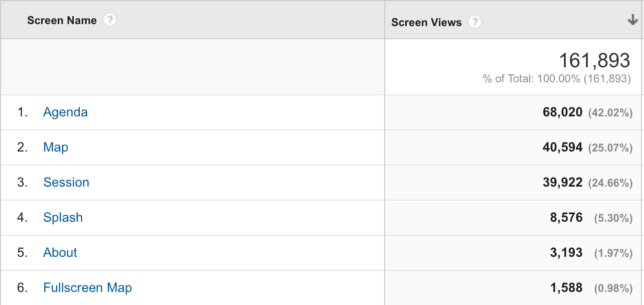The height and width of the screenshot is (305, 644).
Task: Click the 1,588 views value for Fullscreen Map
Action: click(566, 288)
